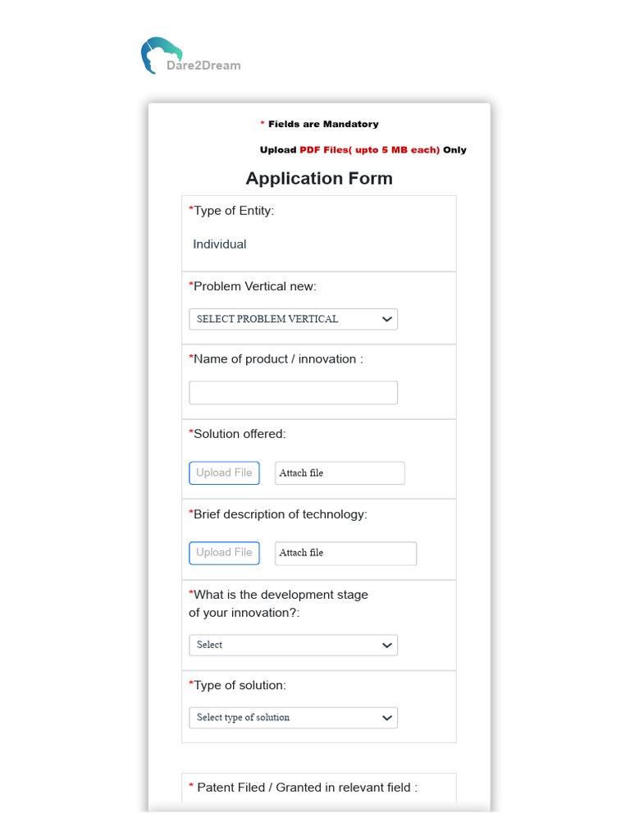This screenshot has width=630, height=840.
Task: Open the Select type of solution dropdown
Action: 293,718
